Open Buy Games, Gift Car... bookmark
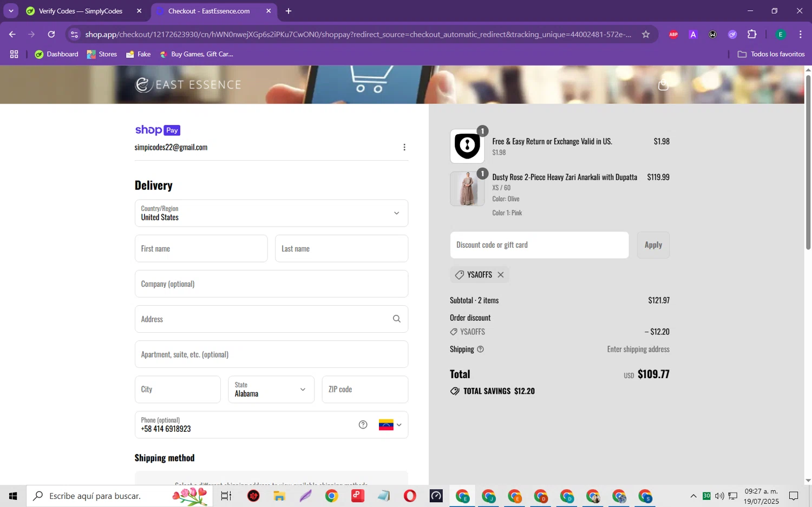The height and width of the screenshot is (507, 812). tap(196, 54)
